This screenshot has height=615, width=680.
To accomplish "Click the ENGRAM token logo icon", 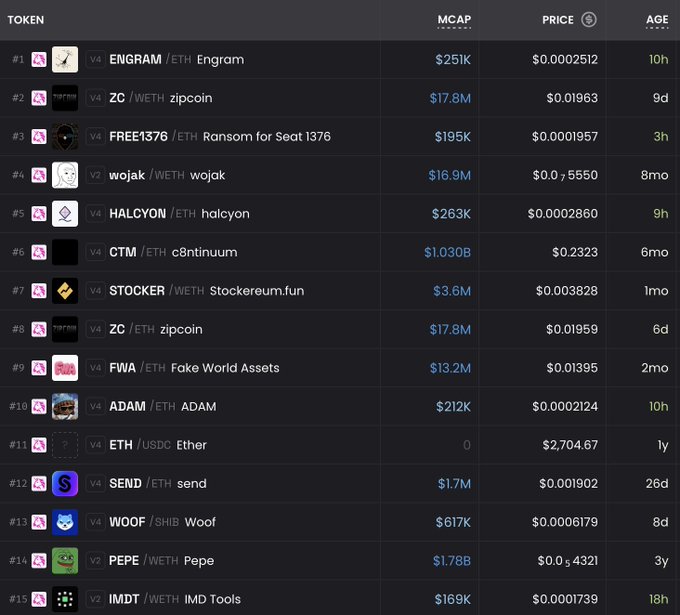I will (x=65, y=59).
